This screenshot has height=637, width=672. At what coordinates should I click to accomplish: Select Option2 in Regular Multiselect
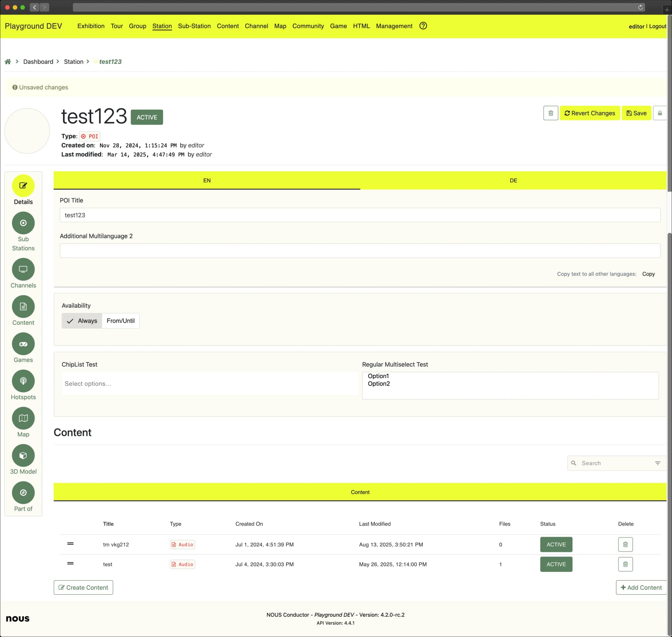click(379, 384)
